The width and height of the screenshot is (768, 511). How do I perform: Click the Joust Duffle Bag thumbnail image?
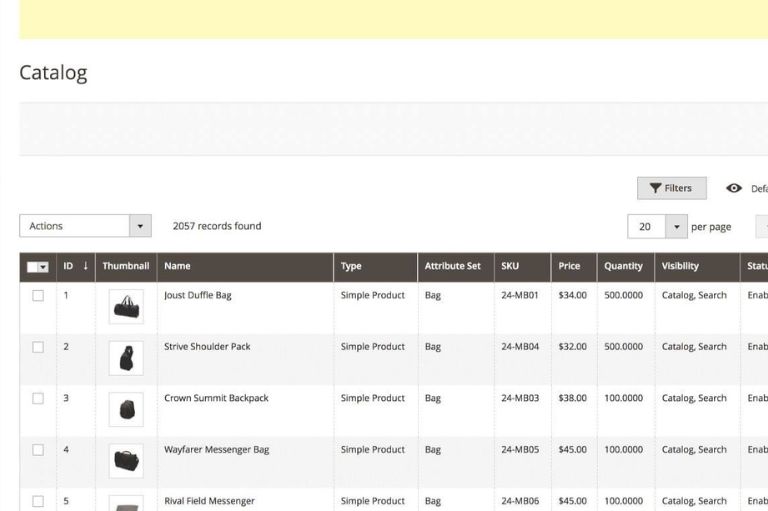(x=126, y=307)
